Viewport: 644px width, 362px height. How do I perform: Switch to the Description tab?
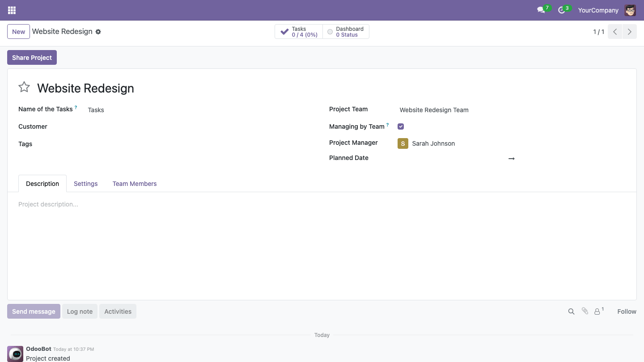[x=42, y=184]
